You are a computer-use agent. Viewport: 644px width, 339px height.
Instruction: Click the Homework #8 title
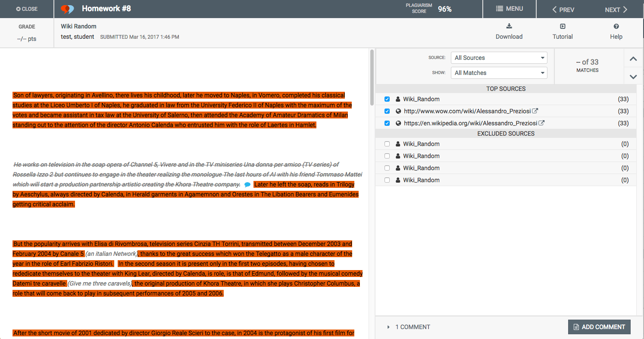(x=106, y=9)
